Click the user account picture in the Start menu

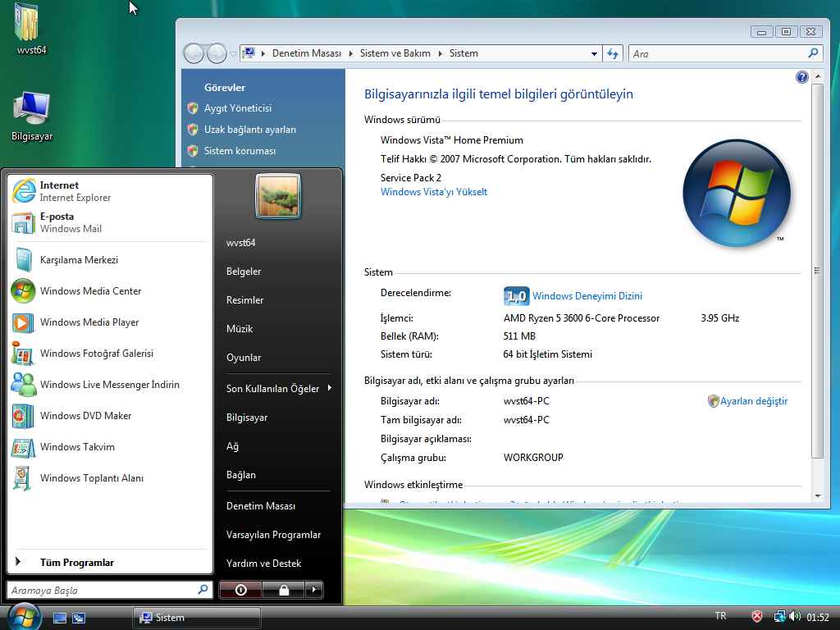pos(277,196)
